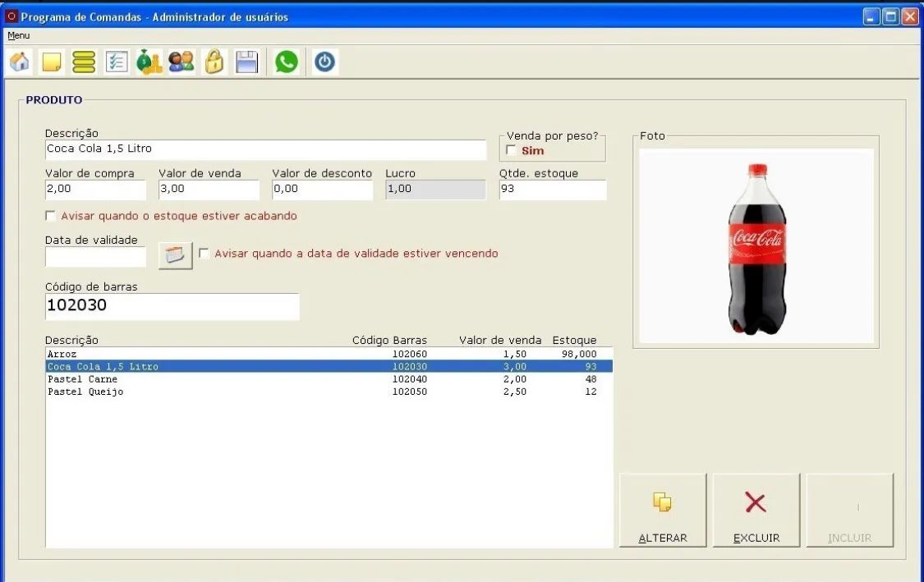Image resolution: width=924 pixels, height=582 pixels.
Task: Check 'Avisar quando o estoque estiver acabando'
Action: coord(51,216)
